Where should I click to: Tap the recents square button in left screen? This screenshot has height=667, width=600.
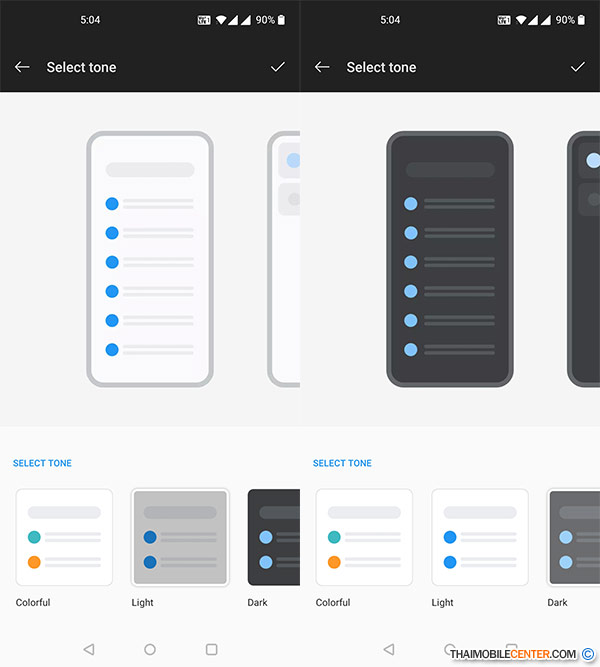point(211,649)
